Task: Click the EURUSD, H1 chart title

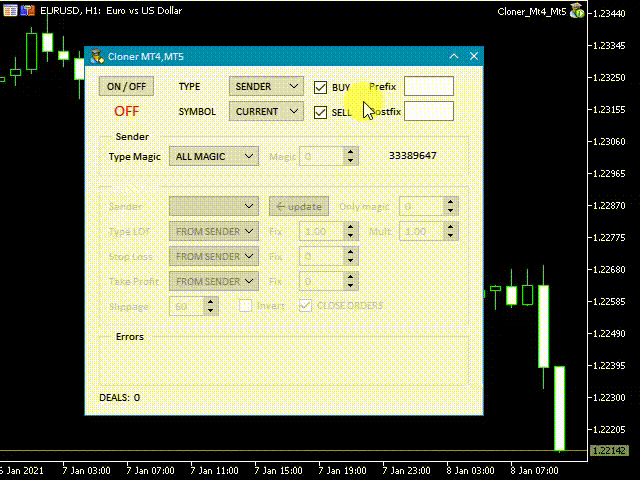Action: 111,11
